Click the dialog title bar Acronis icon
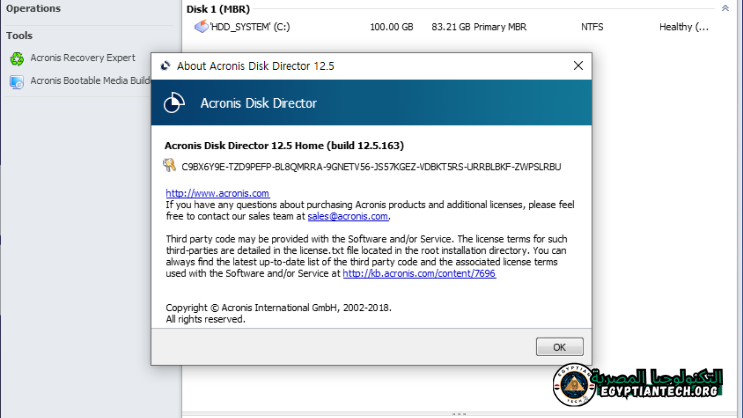743x418 pixels. pos(165,66)
